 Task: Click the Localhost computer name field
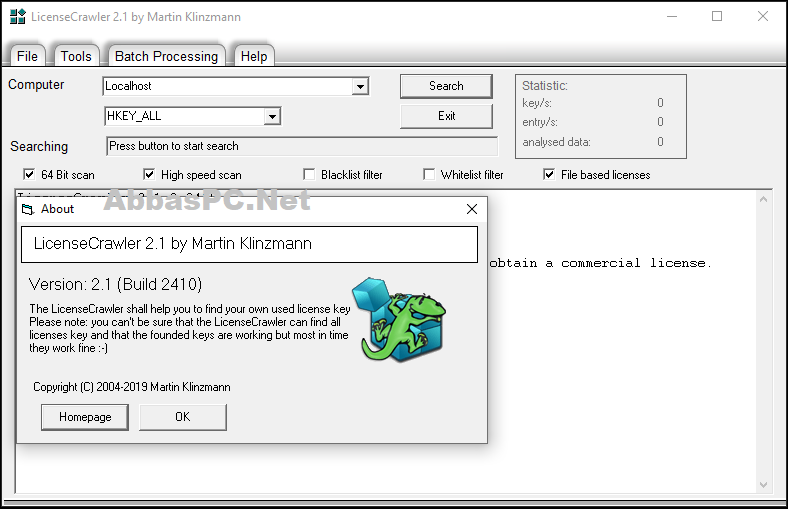[228, 86]
